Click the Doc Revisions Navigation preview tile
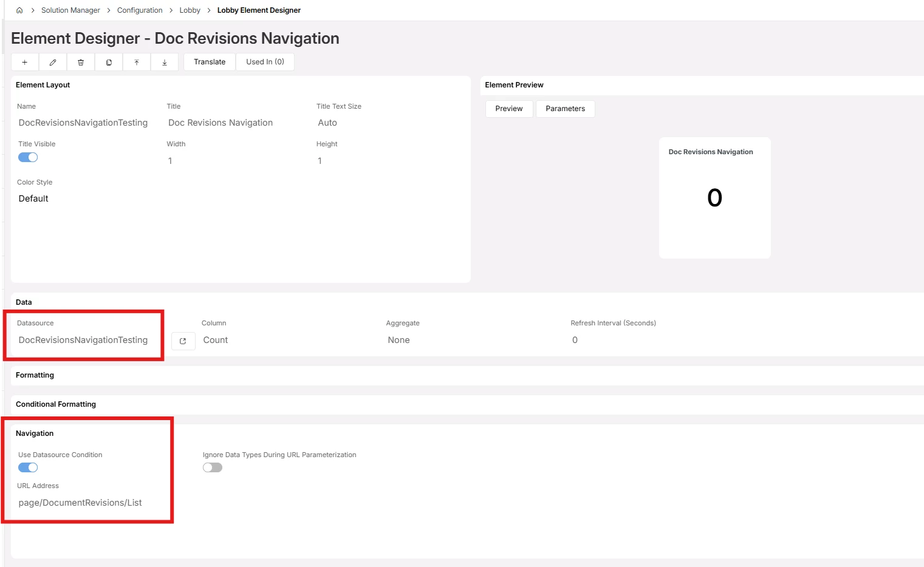 (715, 198)
